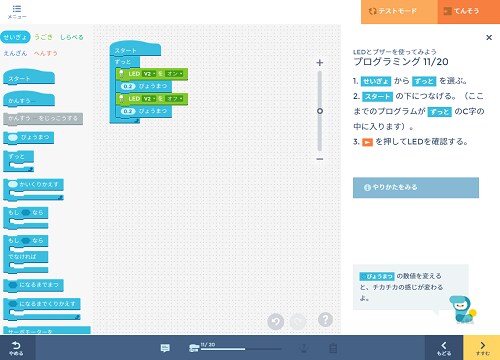Open V2 dropdown on LED オフ block

[149, 99]
